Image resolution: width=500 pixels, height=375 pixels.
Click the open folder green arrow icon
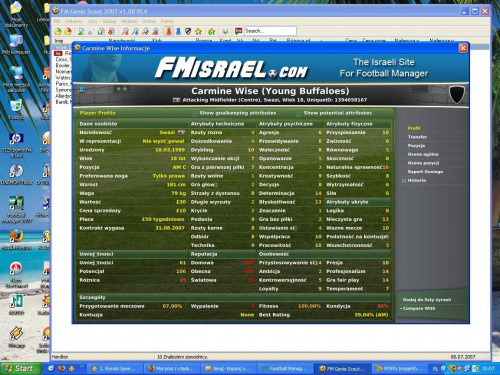[58, 31]
